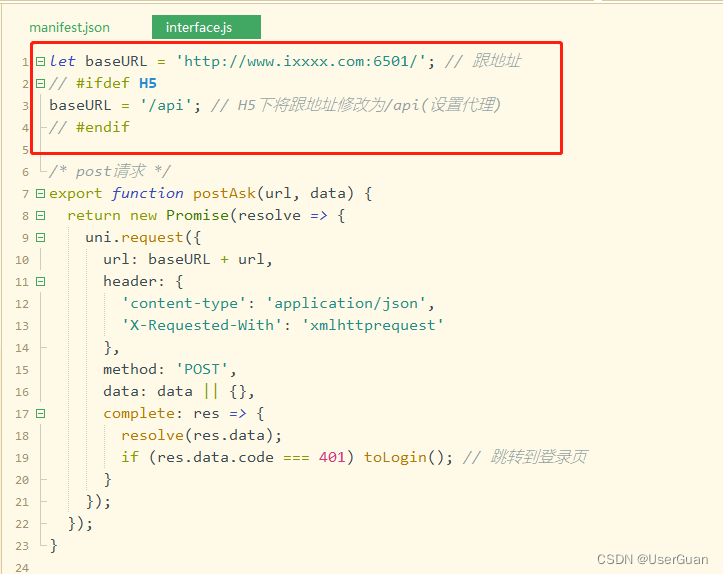Collapse the postAsk function fold on line 7

(41, 194)
